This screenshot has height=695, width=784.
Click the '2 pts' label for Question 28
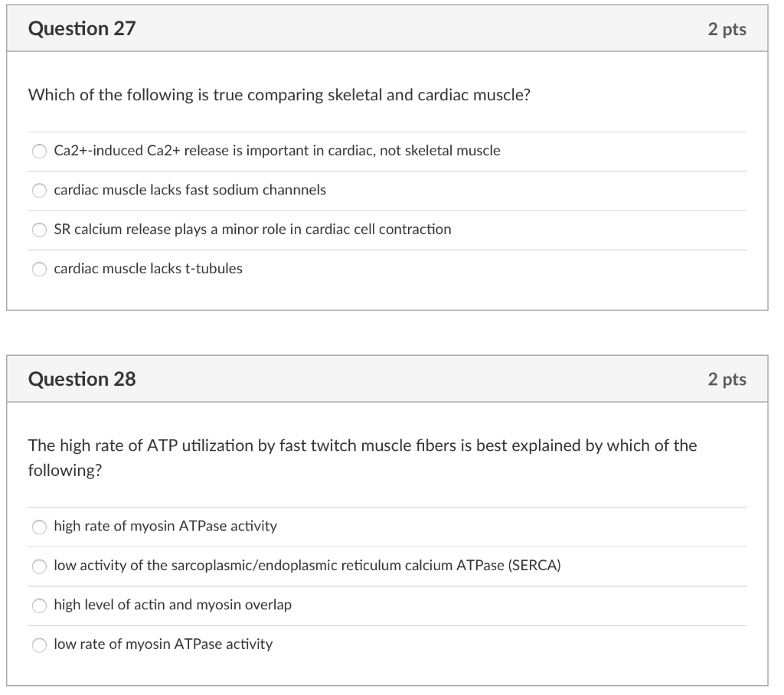(727, 378)
